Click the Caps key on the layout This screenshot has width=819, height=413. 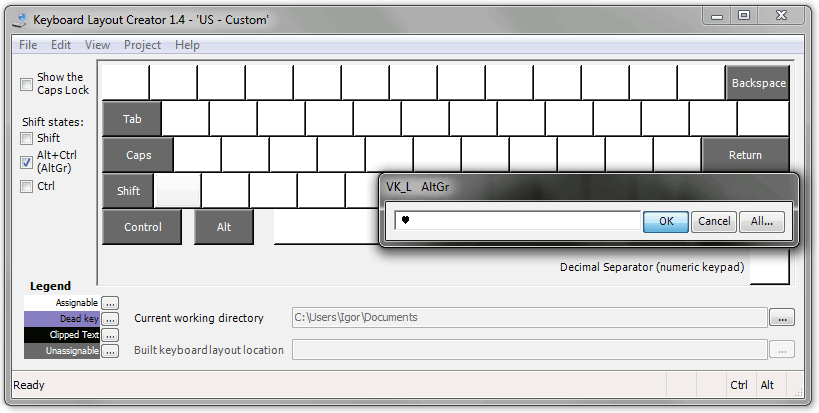pyautogui.click(x=138, y=155)
